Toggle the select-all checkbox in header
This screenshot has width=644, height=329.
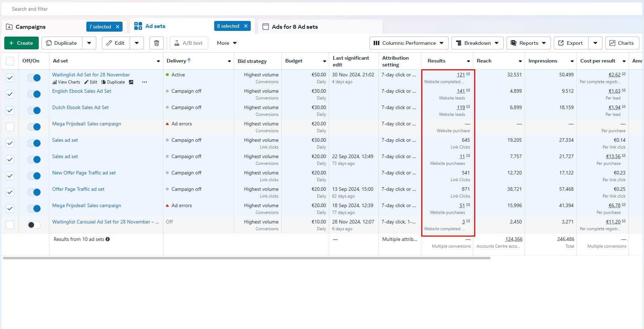pos(10,61)
